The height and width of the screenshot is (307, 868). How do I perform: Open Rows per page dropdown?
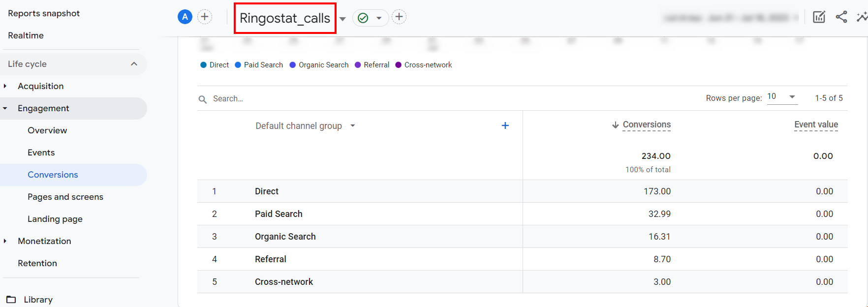click(782, 96)
